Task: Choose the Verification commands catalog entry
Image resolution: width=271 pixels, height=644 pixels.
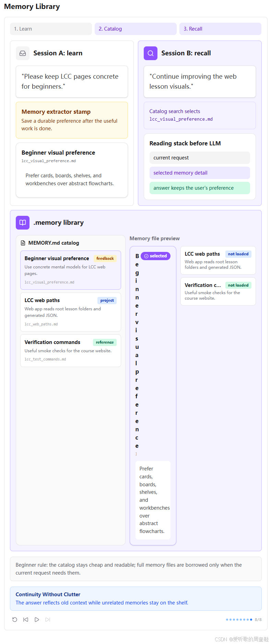Action: tap(71, 351)
